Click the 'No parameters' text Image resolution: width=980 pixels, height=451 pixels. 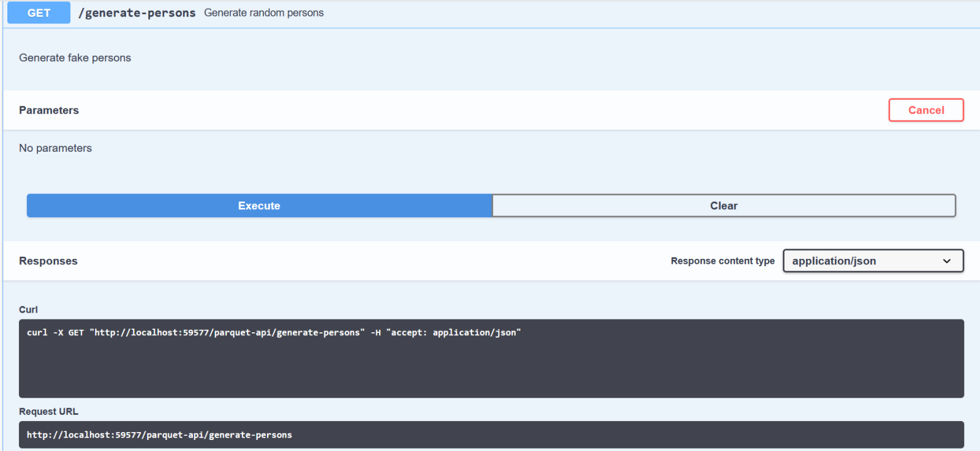pyautogui.click(x=55, y=148)
